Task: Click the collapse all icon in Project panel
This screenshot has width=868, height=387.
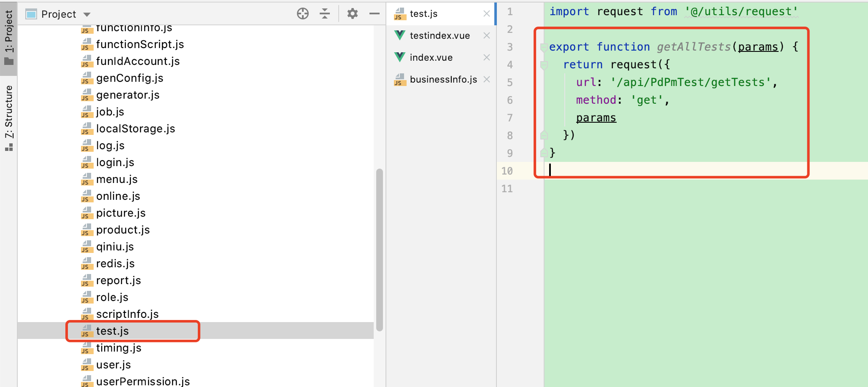Action: tap(325, 14)
